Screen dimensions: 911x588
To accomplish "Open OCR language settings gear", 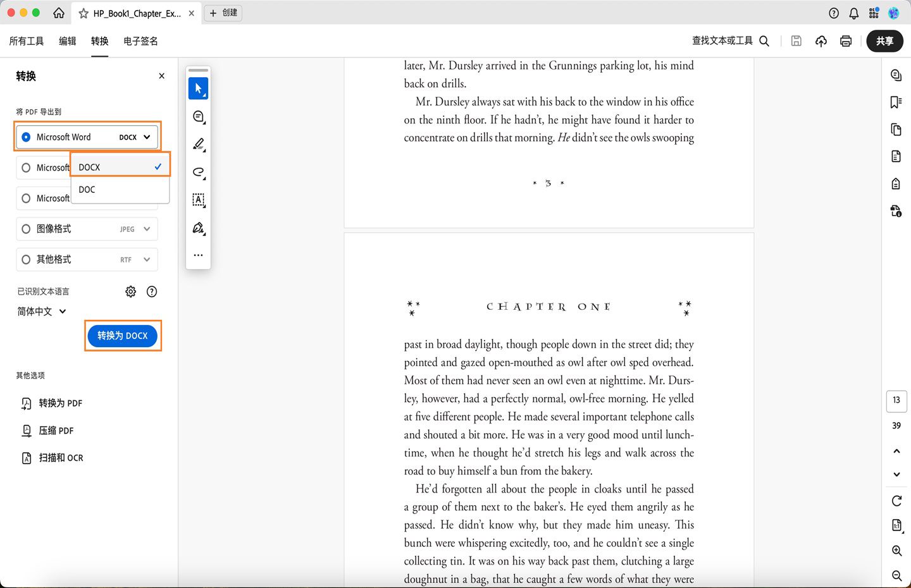I will [130, 291].
